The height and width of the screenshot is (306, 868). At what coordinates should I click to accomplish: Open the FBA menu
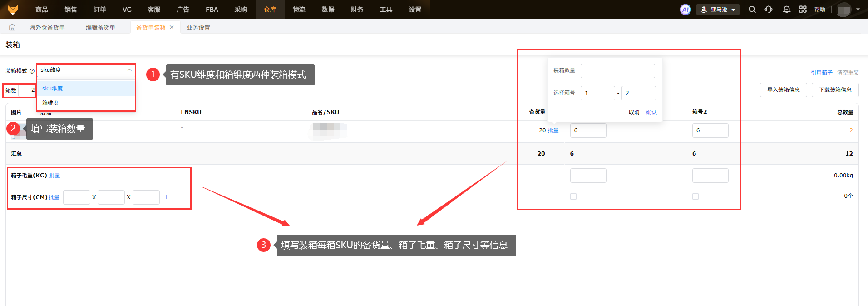(x=212, y=10)
